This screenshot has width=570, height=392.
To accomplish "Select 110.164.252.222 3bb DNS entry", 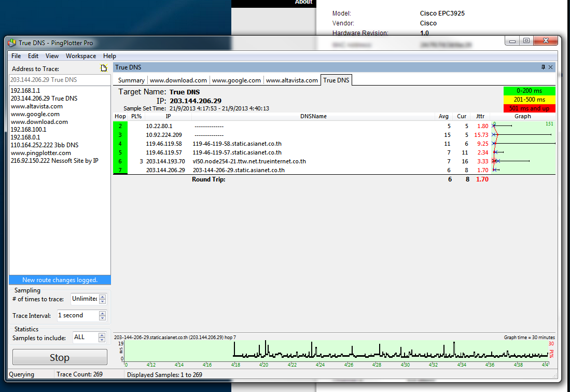I will pyautogui.click(x=45, y=145).
